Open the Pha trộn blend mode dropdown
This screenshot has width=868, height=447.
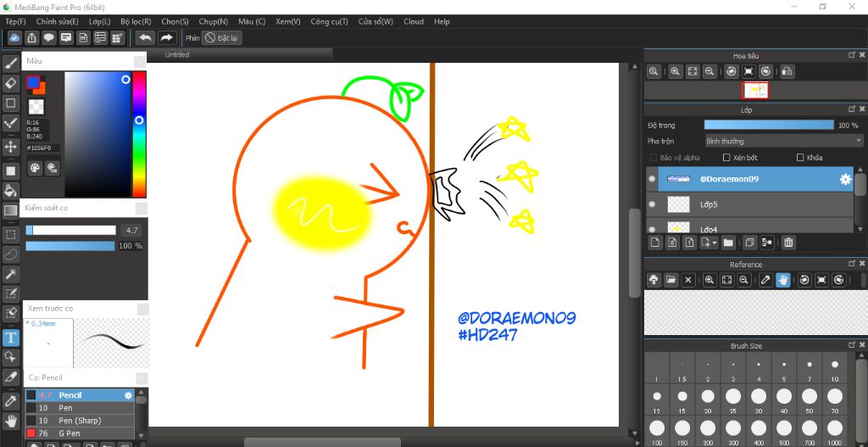784,142
